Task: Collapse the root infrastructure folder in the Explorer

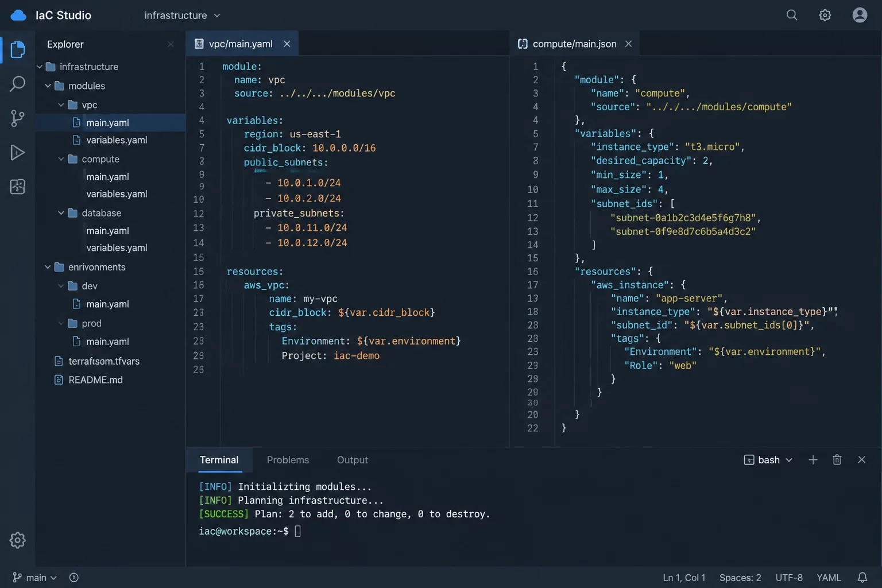Action: point(40,67)
